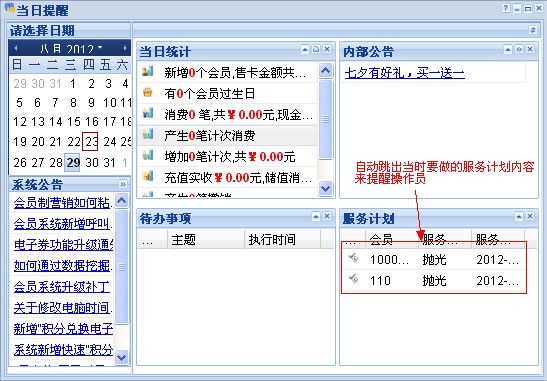Click the 系统公告 list scrollbar thumb
Image resolution: width=547 pixels, height=381 pixels.
122,267
